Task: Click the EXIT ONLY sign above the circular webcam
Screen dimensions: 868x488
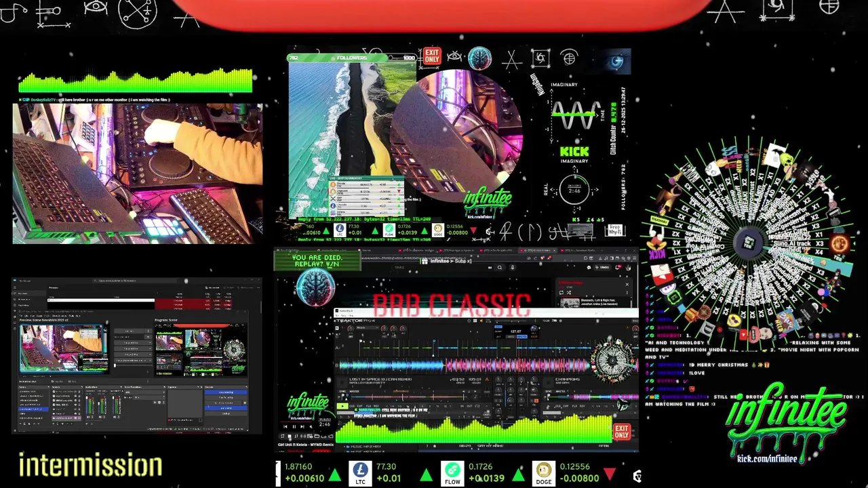Action: point(431,56)
